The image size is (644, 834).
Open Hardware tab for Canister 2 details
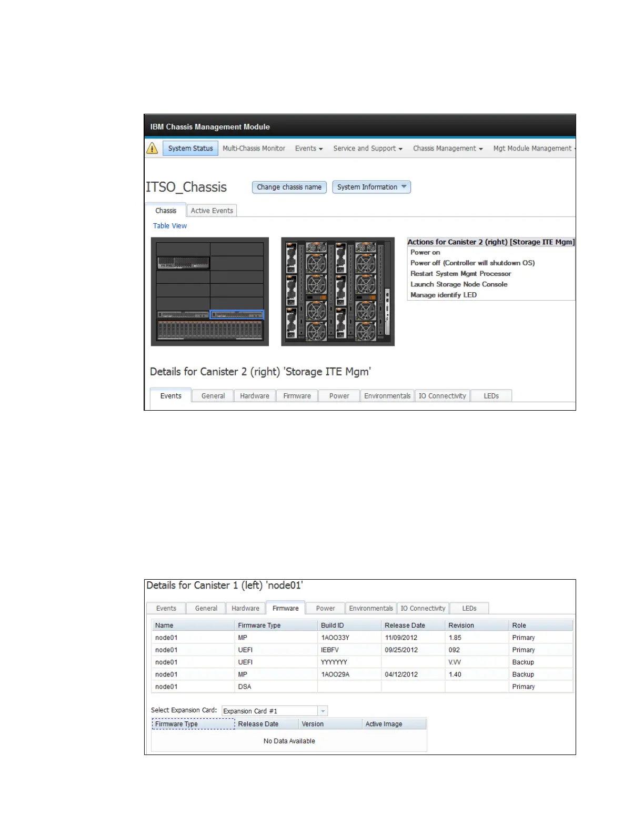(x=255, y=396)
